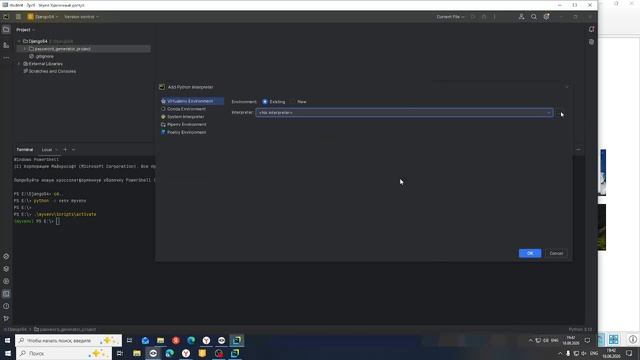This screenshot has width=640, height=360.
Task: Open Mail app in the upper taskbar
Action: 145,340
